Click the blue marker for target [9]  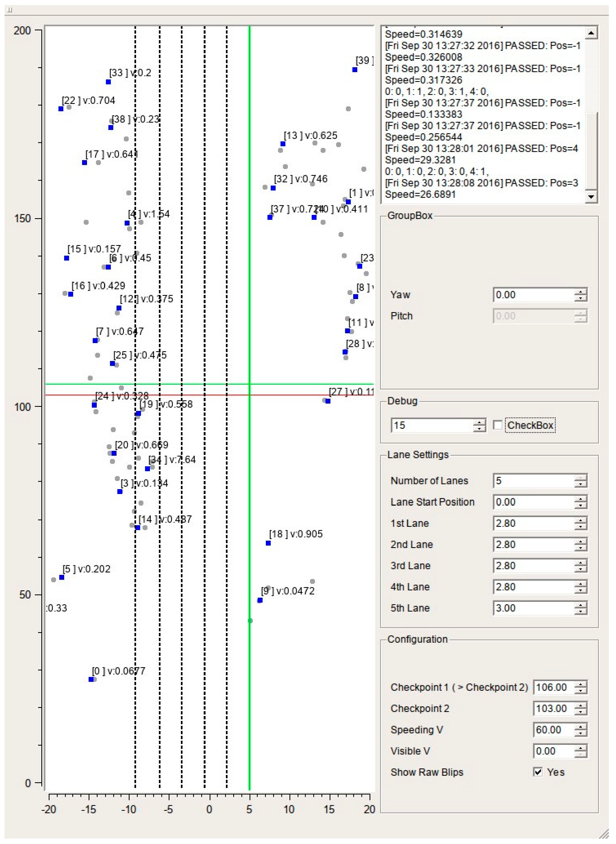[260, 600]
